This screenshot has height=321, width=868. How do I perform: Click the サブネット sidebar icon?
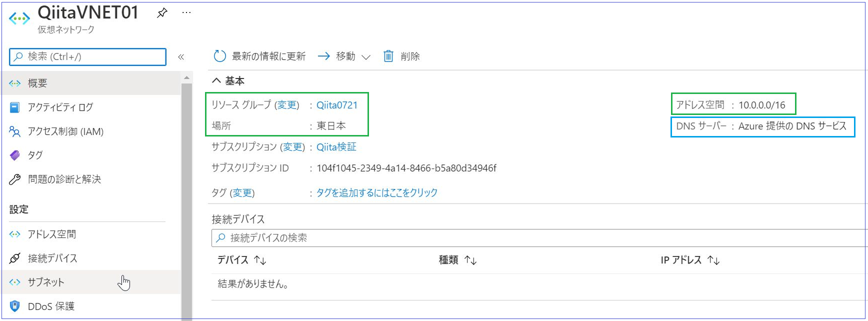(x=15, y=282)
